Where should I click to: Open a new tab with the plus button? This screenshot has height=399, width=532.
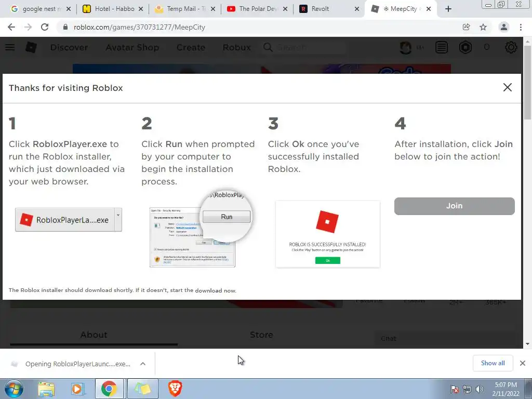point(448,9)
